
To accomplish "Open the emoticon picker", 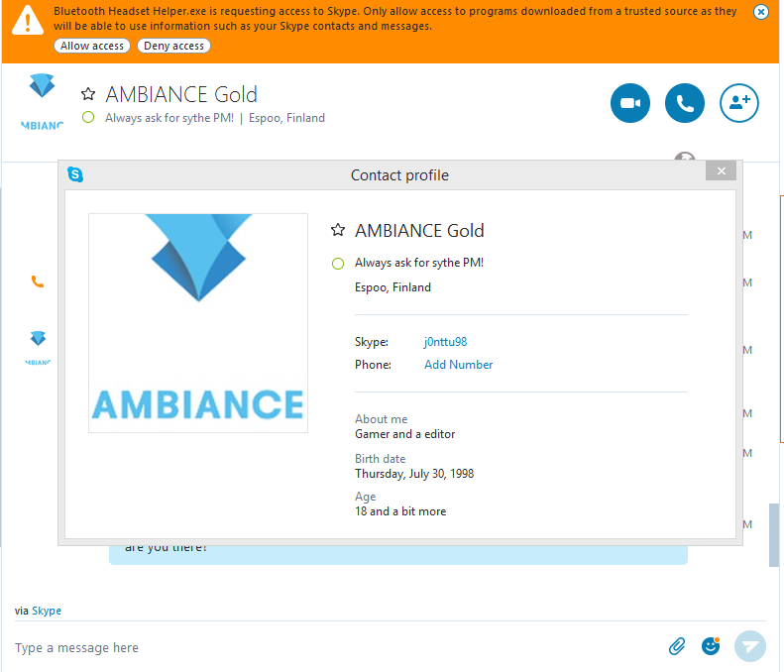I will [x=710, y=646].
